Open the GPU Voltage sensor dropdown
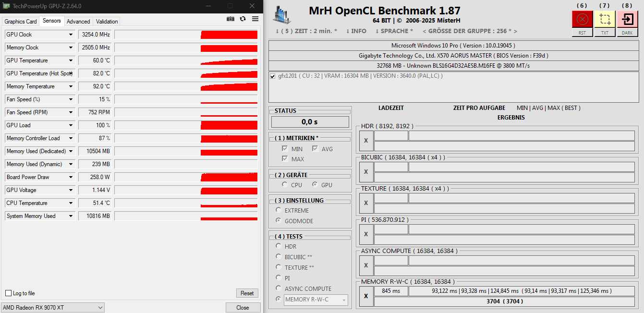Screen dimensions: 644x313 click(71, 190)
